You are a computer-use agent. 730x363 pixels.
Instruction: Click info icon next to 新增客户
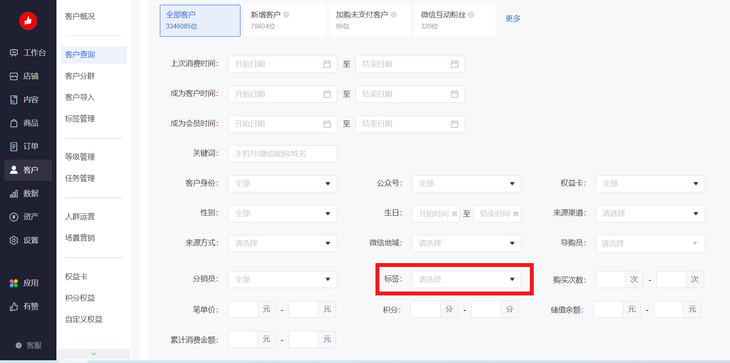click(286, 15)
